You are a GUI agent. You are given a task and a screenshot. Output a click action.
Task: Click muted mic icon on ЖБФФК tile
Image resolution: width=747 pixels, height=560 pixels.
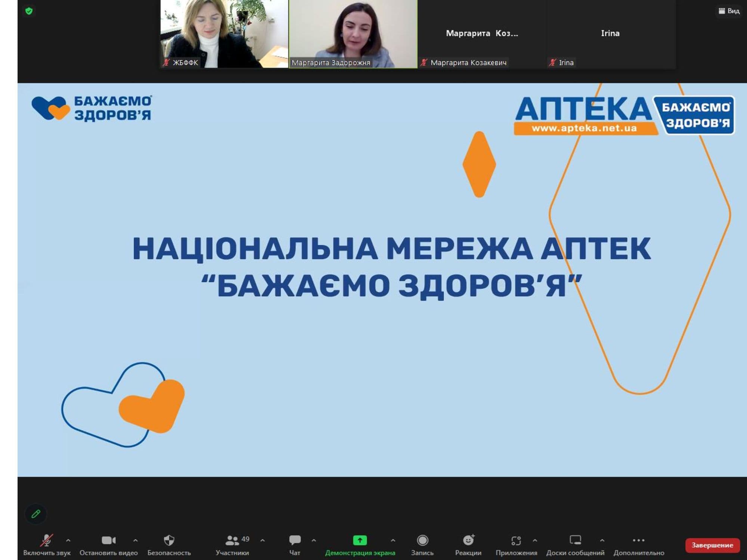tap(166, 62)
